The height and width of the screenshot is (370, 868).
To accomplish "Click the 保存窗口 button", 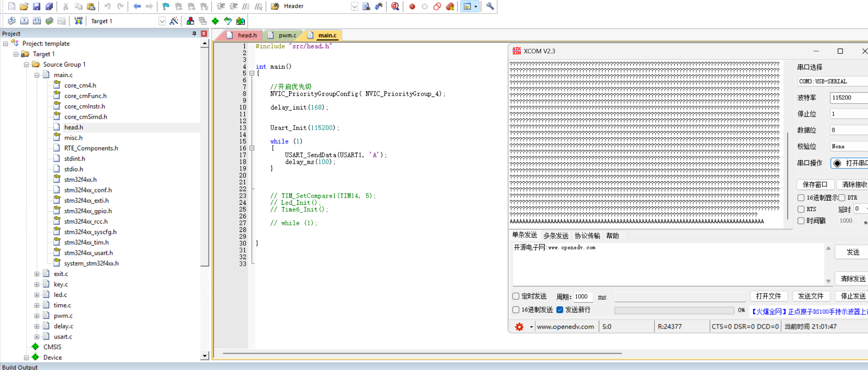I will tap(815, 184).
